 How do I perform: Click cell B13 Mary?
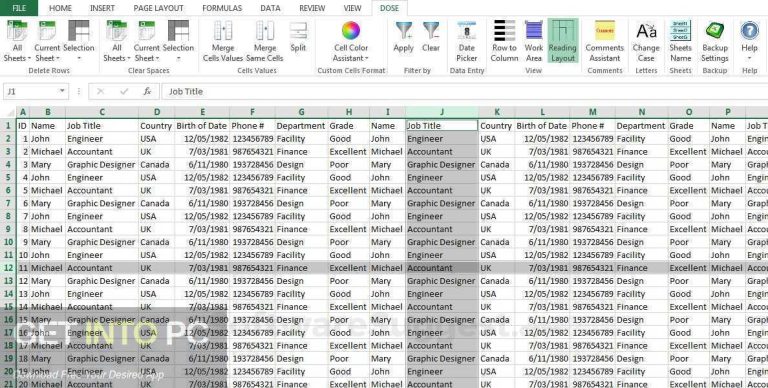[x=47, y=281]
